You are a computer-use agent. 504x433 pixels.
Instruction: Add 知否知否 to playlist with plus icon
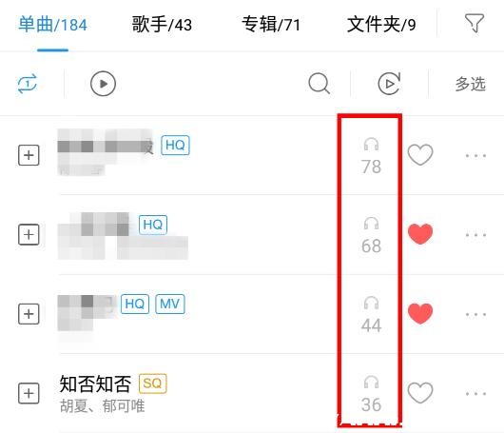point(29,393)
